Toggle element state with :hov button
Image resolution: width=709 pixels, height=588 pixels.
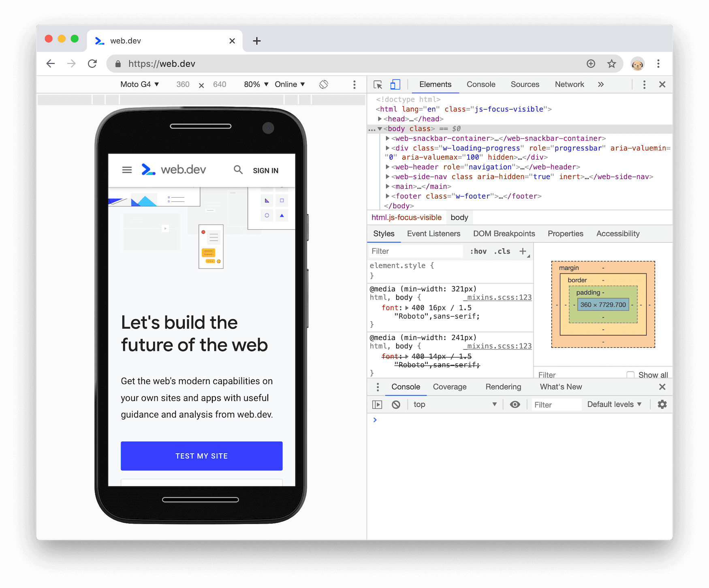coord(478,251)
